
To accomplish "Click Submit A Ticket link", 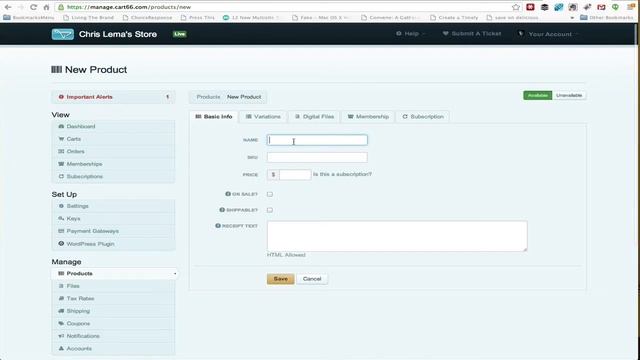I will 472,34.
